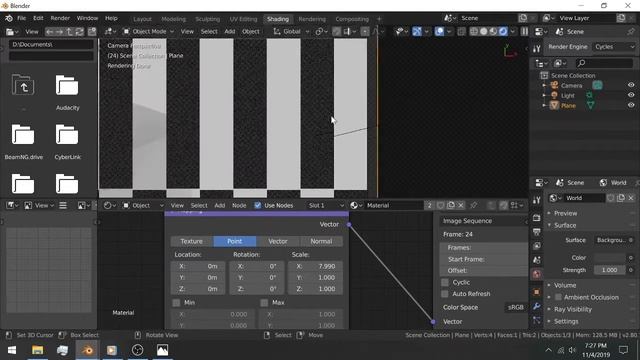Select rendered viewport shading

coord(503,31)
